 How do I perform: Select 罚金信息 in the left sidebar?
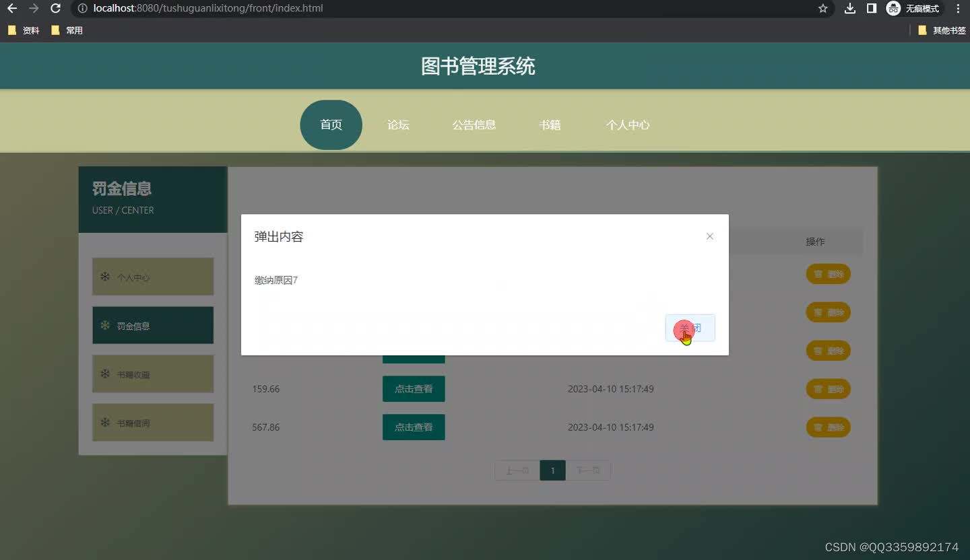153,326
